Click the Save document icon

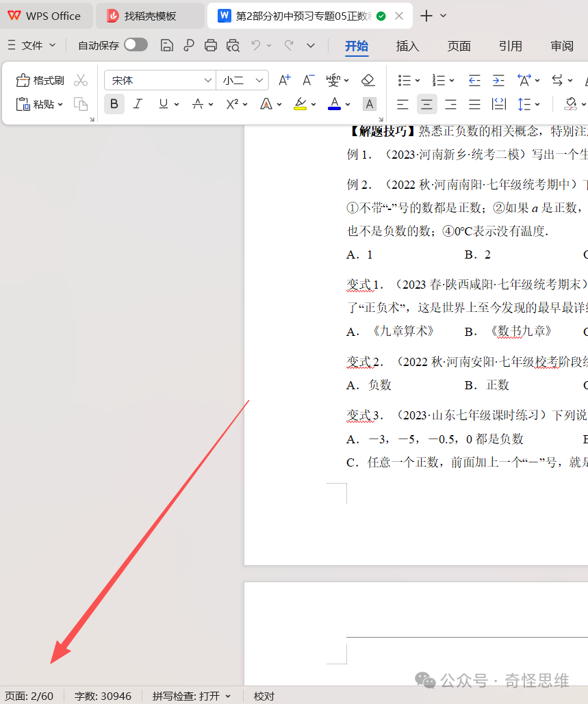166,45
